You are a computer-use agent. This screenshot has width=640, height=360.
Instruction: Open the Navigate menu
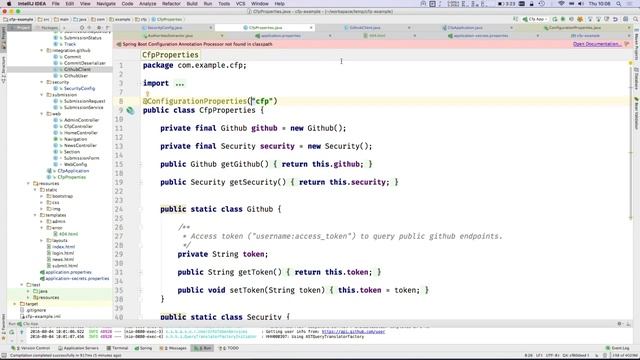point(106,4)
